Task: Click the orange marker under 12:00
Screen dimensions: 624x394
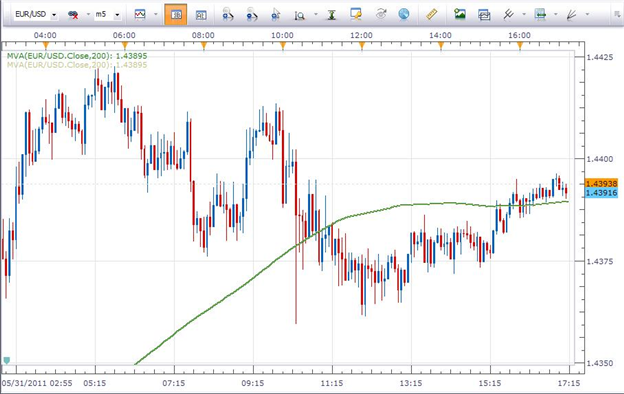Action: click(x=362, y=45)
